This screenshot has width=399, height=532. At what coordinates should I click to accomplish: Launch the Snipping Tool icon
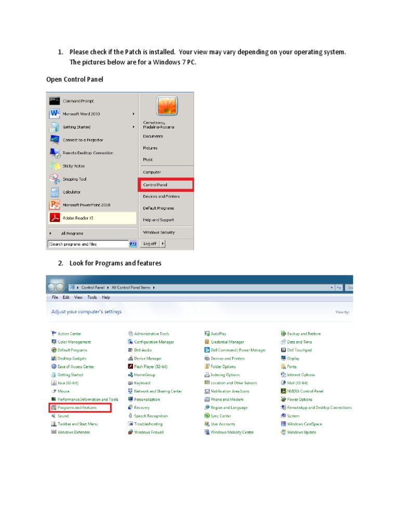[x=55, y=179]
